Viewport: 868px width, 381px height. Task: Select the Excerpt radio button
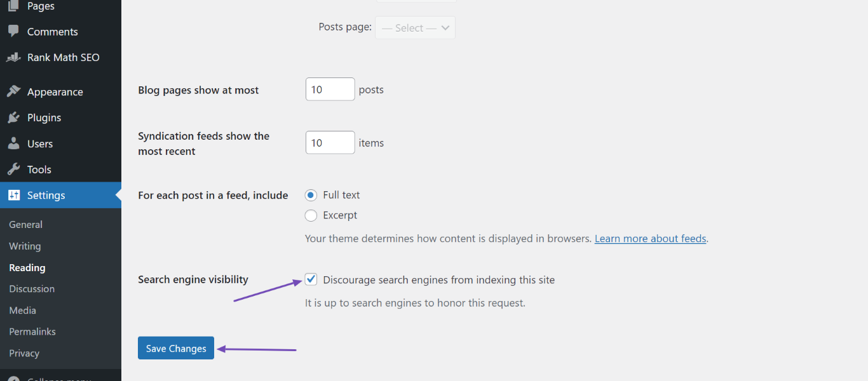(x=311, y=215)
